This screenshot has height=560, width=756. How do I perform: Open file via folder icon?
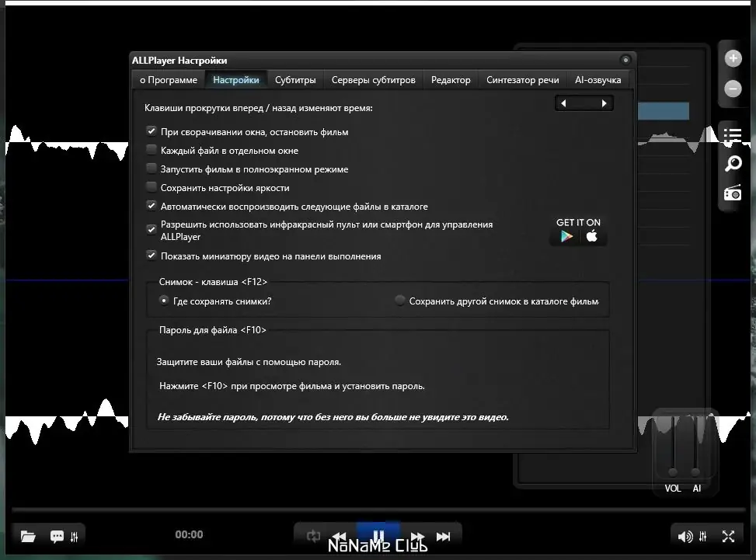pos(28,536)
